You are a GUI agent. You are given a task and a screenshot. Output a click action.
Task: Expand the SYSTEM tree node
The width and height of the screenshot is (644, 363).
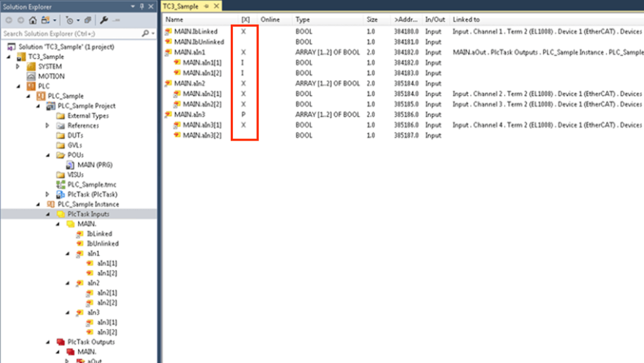[x=18, y=66]
